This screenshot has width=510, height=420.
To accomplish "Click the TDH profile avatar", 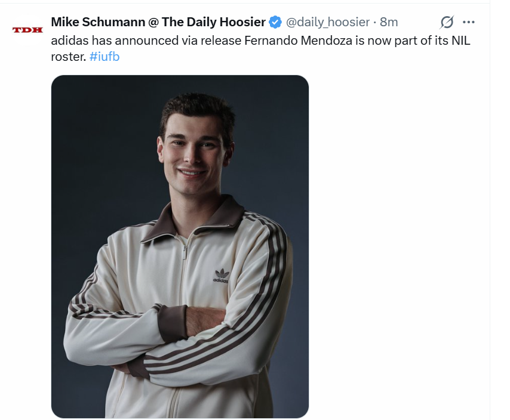I will [27, 30].
